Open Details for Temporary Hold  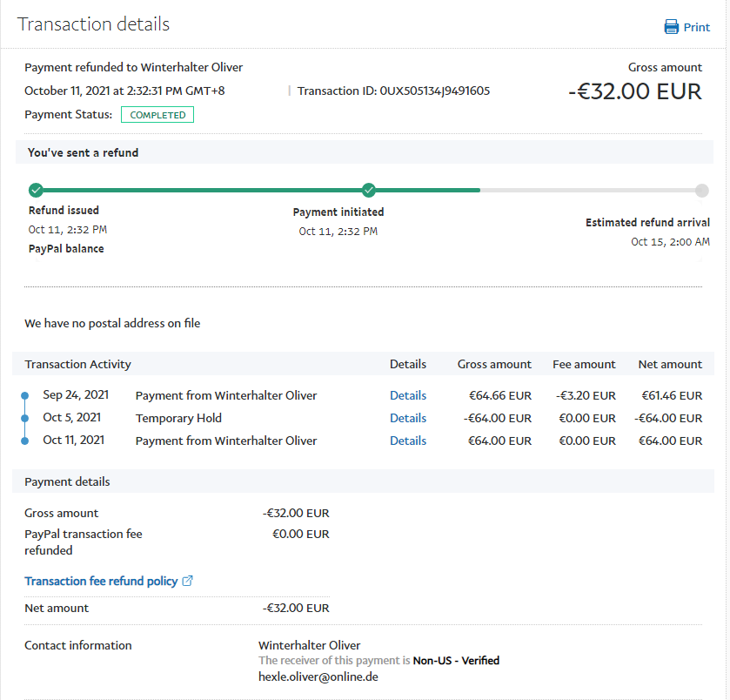408,418
